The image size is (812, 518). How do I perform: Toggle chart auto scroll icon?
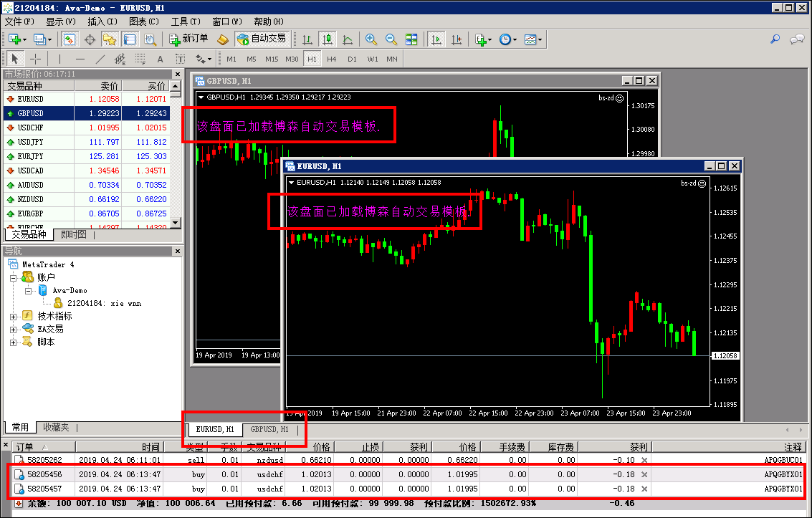pyautogui.click(x=436, y=39)
